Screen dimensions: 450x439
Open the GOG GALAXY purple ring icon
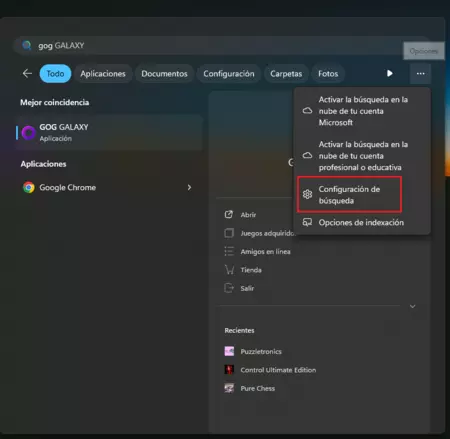(29, 133)
